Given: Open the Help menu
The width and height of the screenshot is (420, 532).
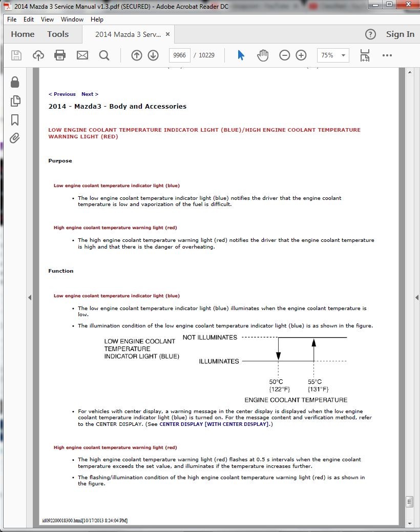Looking at the screenshot, I should [x=97, y=19].
